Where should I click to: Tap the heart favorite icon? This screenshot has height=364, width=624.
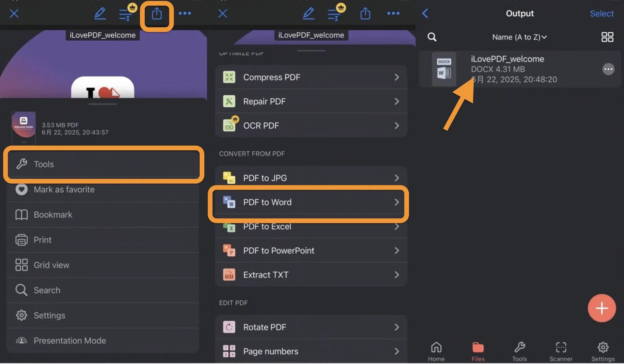coord(21,190)
